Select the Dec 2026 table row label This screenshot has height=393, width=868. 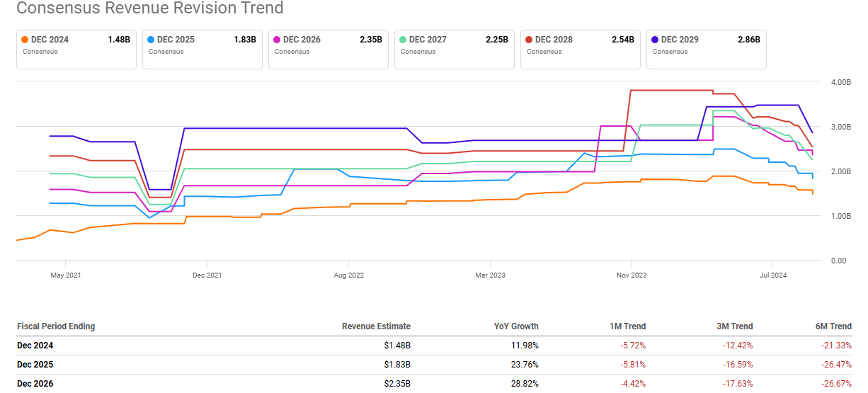[x=35, y=384]
